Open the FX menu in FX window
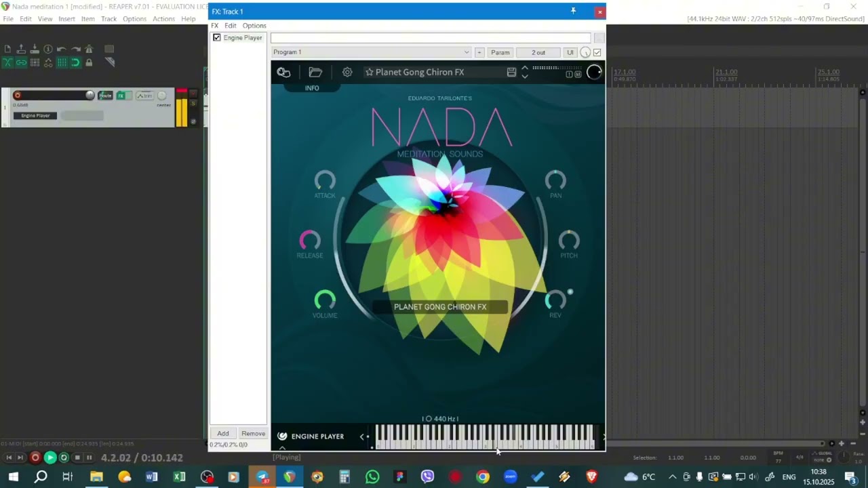 point(215,26)
